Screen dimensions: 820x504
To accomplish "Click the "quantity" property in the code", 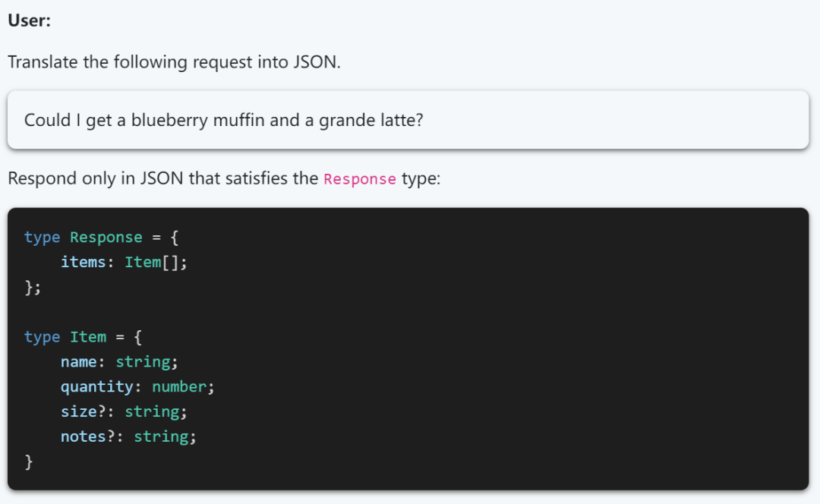I will click(97, 386).
